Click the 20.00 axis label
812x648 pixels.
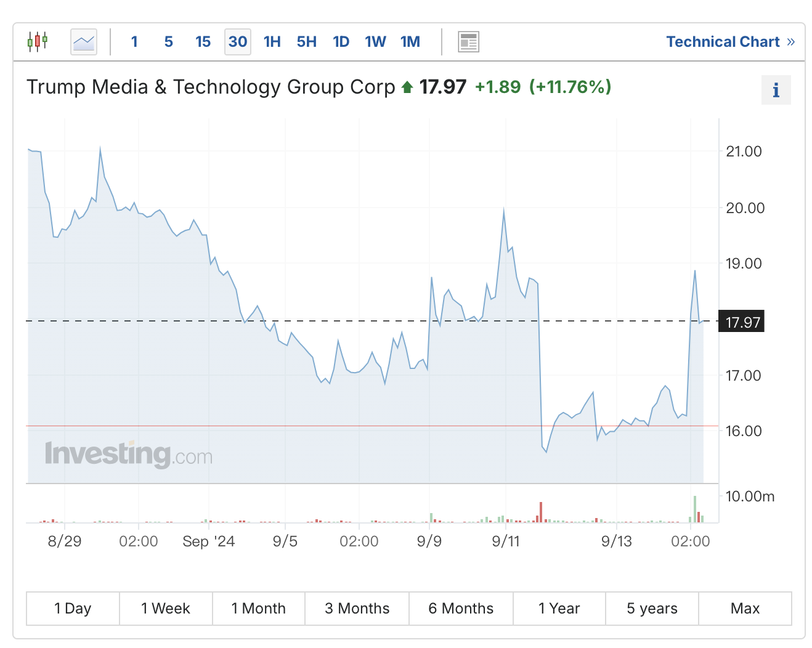745,208
